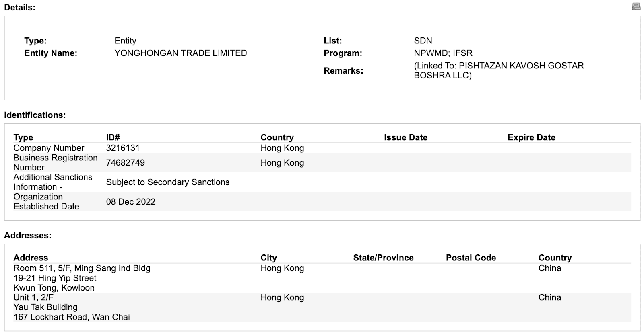This screenshot has width=644, height=334.
Task: Click the print icon
Action: point(636,7)
